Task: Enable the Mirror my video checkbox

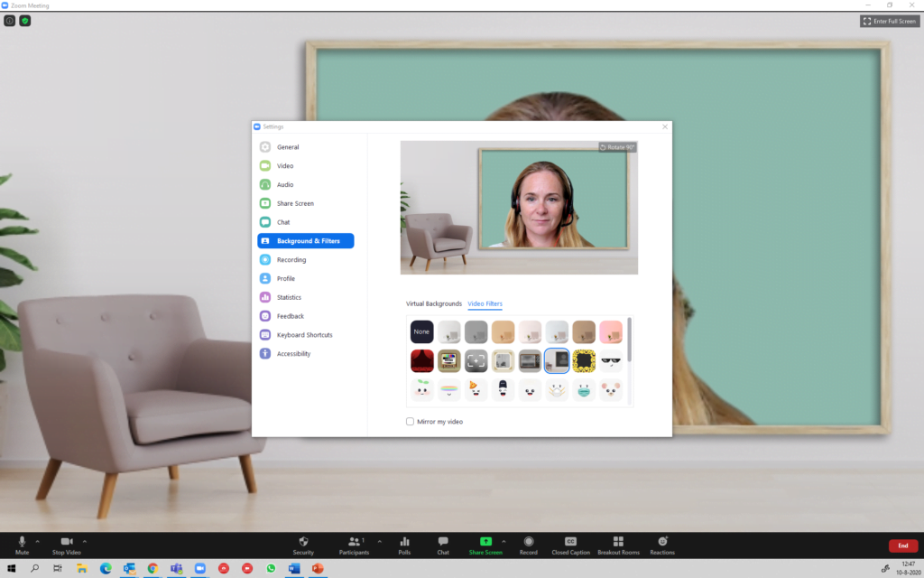Action: (x=411, y=422)
